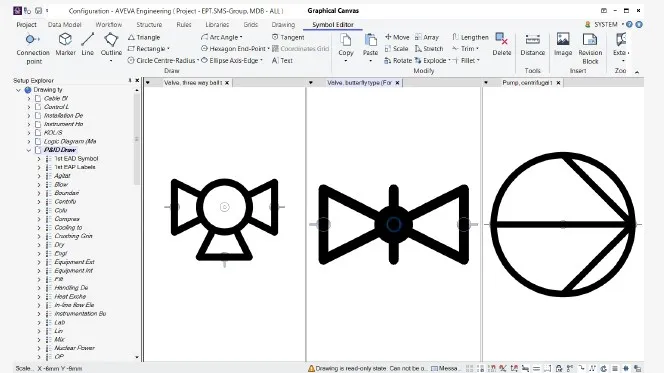Click the Setup Explorer down scroll arrow

pos(136,357)
